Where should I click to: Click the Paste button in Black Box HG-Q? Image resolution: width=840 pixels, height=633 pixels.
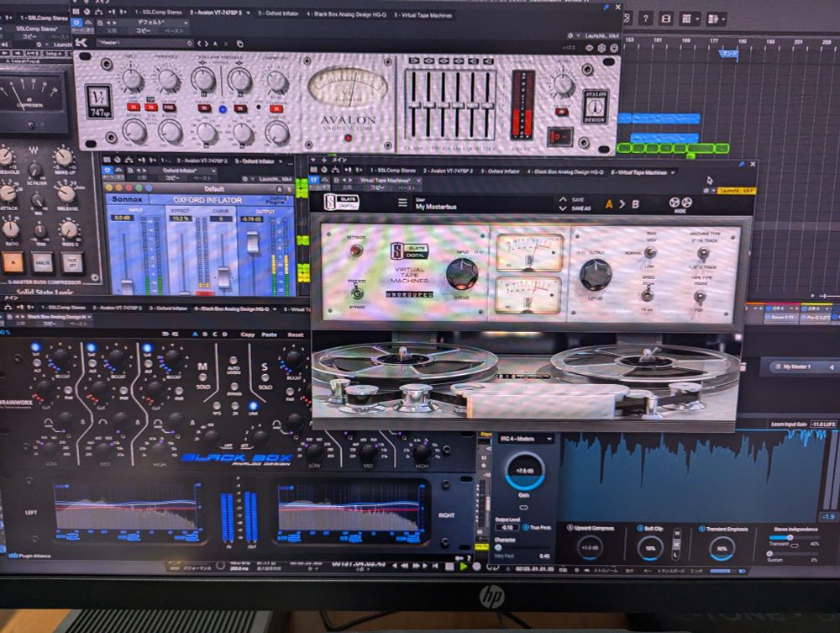pyautogui.click(x=269, y=335)
